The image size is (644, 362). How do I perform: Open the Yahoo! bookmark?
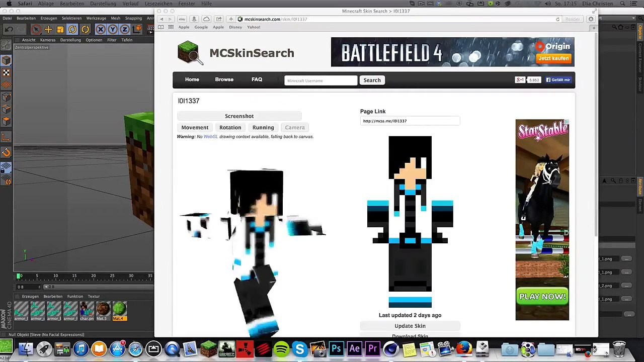[x=254, y=27]
